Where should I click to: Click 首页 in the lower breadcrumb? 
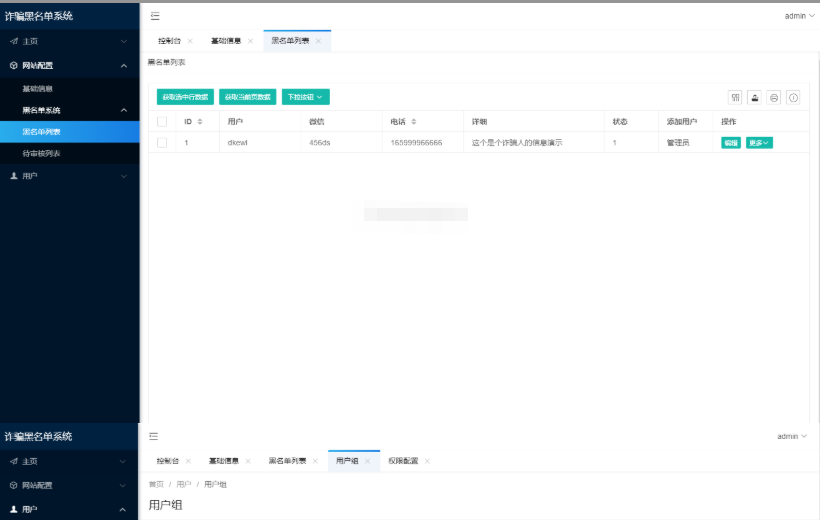(156, 484)
